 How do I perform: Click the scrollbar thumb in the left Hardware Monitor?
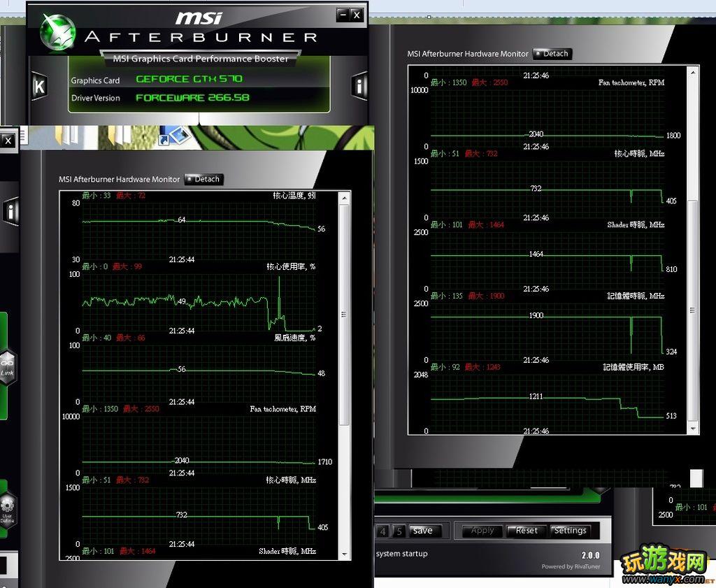(344, 315)
